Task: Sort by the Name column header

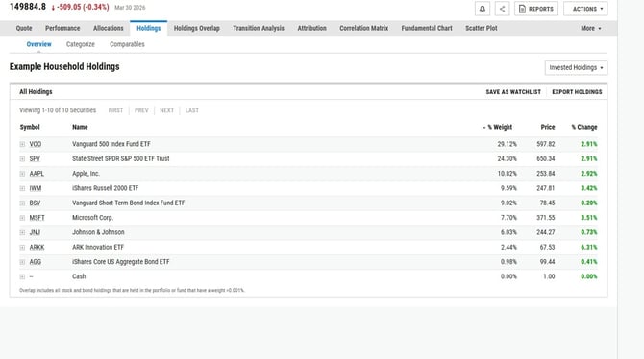Action: pyautogui.click(x=80, y=127)
